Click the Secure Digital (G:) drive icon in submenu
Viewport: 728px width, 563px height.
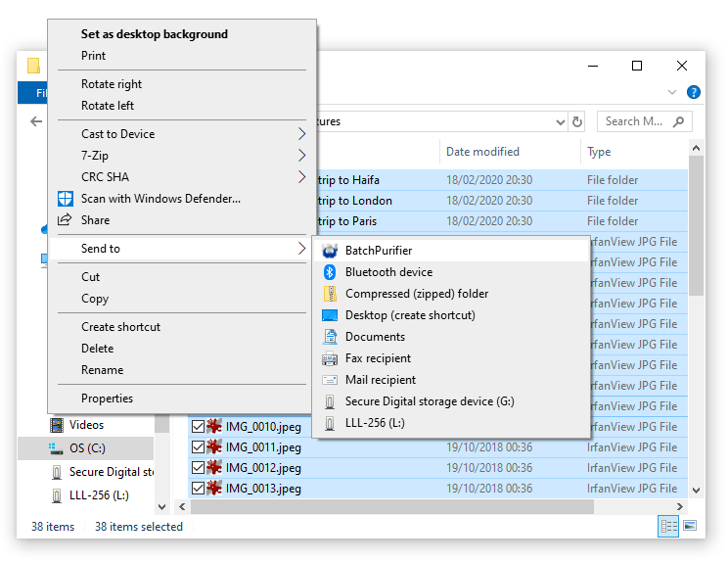[x=330, y=401]
